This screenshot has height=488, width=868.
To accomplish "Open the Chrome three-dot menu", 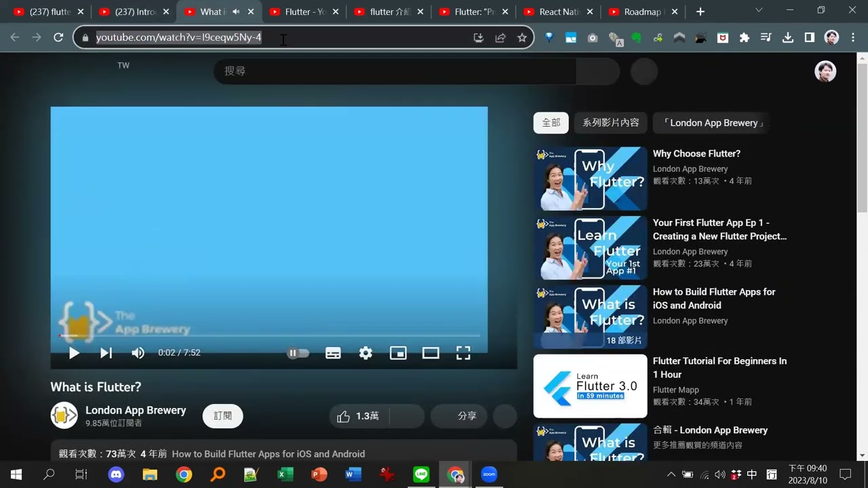I will [853, 38].
